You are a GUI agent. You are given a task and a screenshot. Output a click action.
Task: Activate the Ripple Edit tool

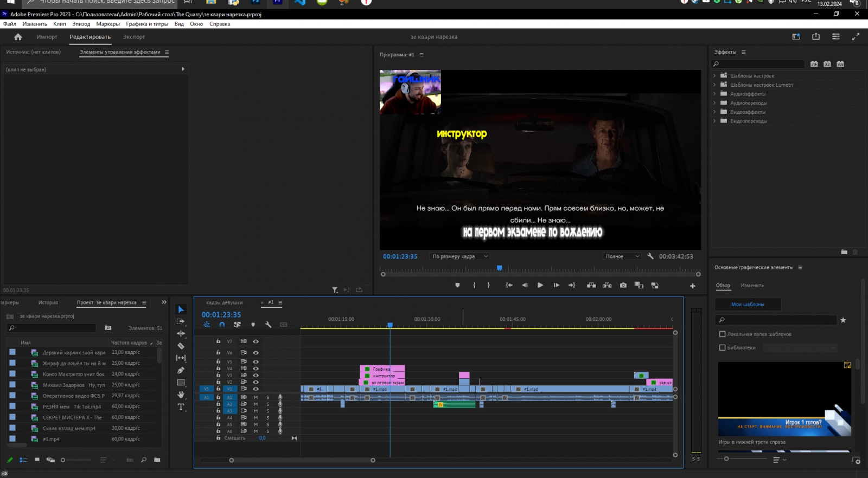tap(181, 334)
